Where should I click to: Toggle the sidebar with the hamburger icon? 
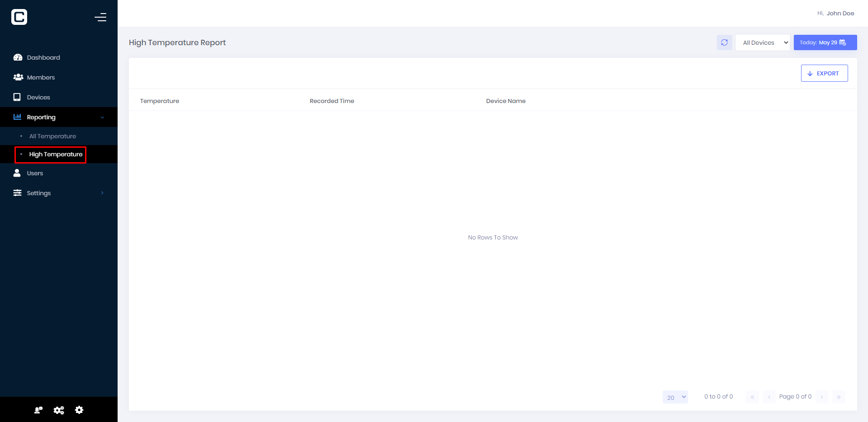point(100,17)
